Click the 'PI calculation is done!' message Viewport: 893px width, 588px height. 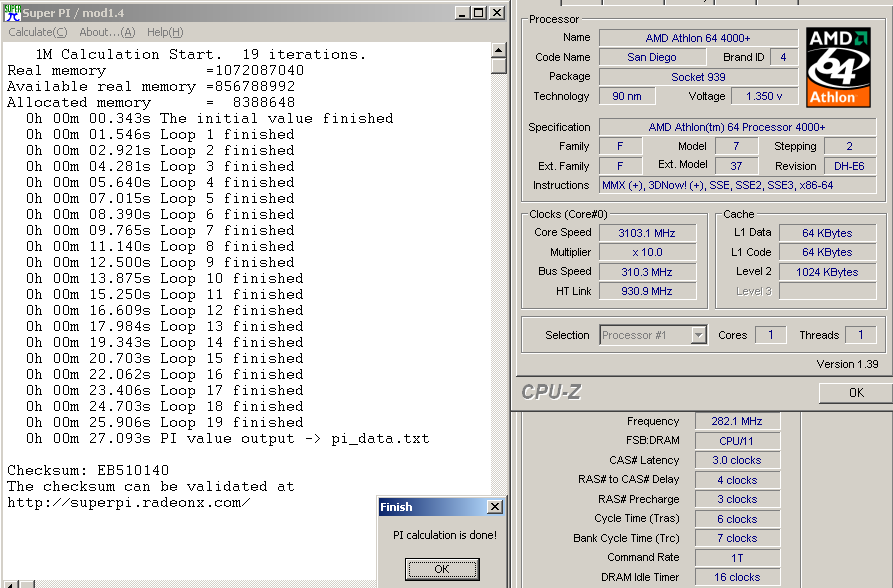(445, 535)
